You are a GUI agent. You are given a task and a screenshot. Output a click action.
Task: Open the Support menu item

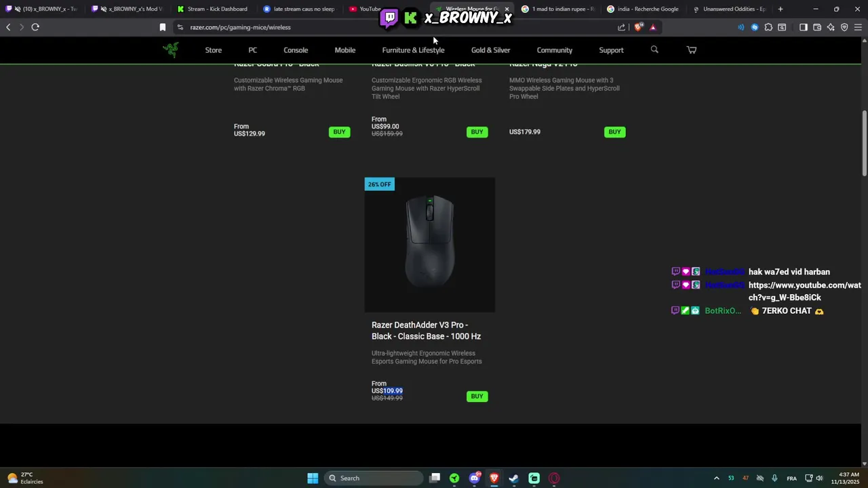(x=611, y=50)
